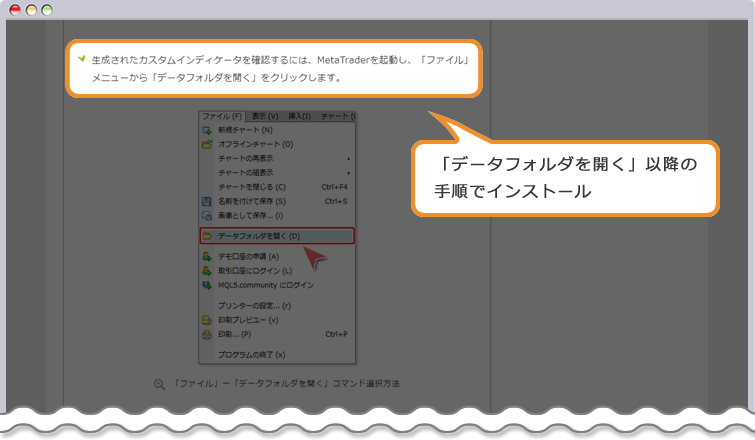The width and height of the screenshot is (755, 440).
Task: Click the magnifier zoom icon below image
Action: (x=158, y=384)
